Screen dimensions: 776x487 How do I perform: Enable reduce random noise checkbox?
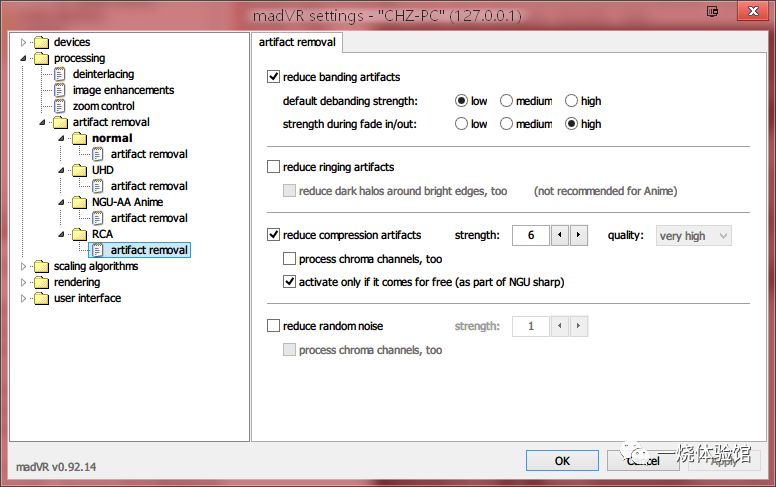[x=273, y=326]
